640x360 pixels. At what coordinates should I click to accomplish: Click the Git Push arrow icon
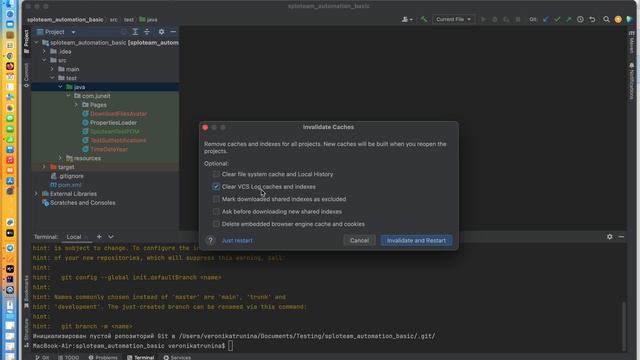[569, 19]
